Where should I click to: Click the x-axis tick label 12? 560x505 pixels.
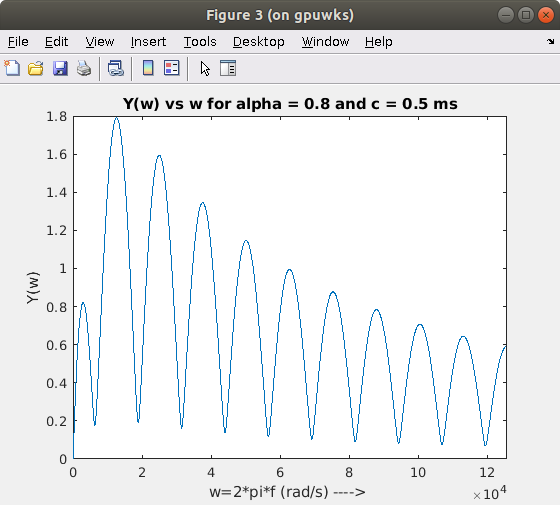(487, 472)
